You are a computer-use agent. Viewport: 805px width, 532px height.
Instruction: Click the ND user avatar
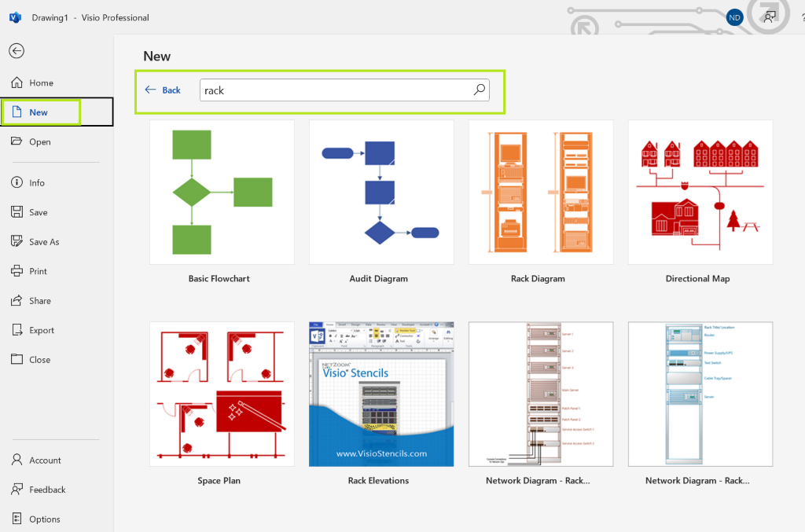[x=735, y=17]
